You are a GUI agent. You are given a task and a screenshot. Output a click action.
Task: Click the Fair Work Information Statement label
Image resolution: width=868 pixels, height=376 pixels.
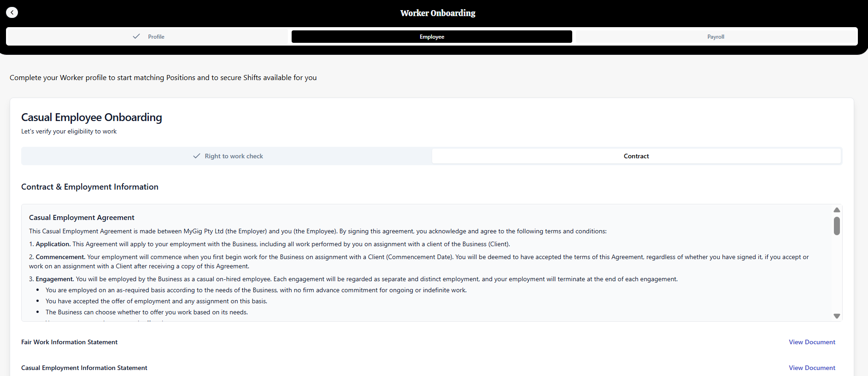[69, 342]
